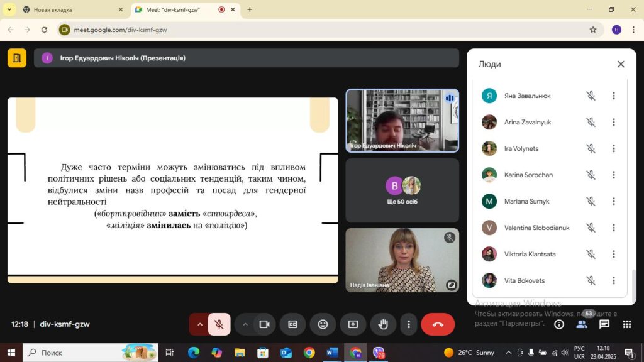Open more actions for Karina Sorochan
The image size is (644, 362).
(x=614, y=175)
